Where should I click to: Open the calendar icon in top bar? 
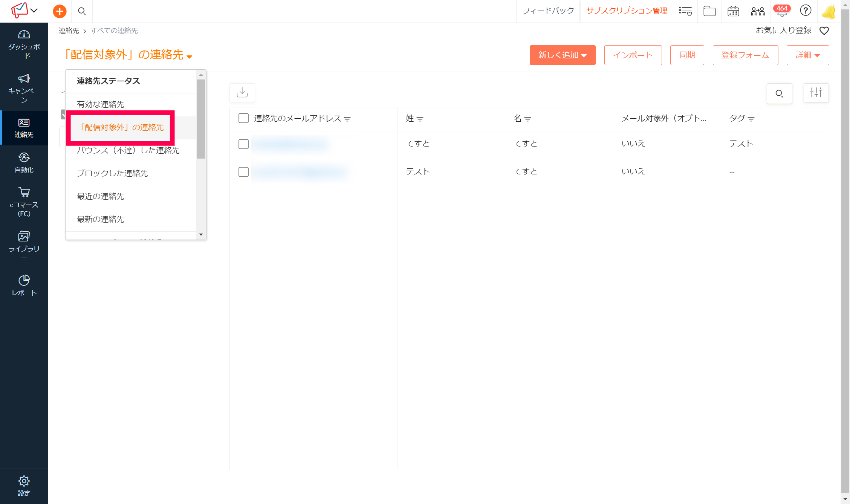pyautogui.click(x=733, y=11)
